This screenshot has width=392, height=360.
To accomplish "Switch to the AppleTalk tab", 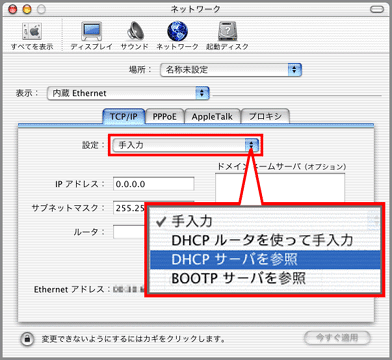I will pyautogui.click(x=212, y=116).
